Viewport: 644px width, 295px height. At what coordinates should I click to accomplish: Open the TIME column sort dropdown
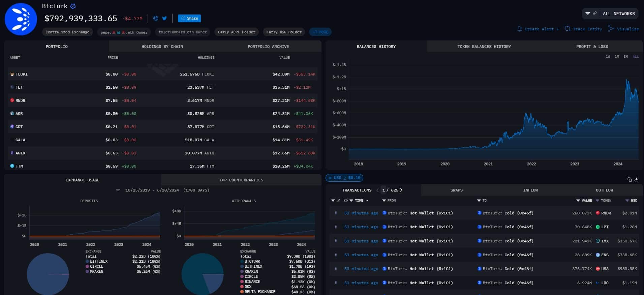point(367,201)
